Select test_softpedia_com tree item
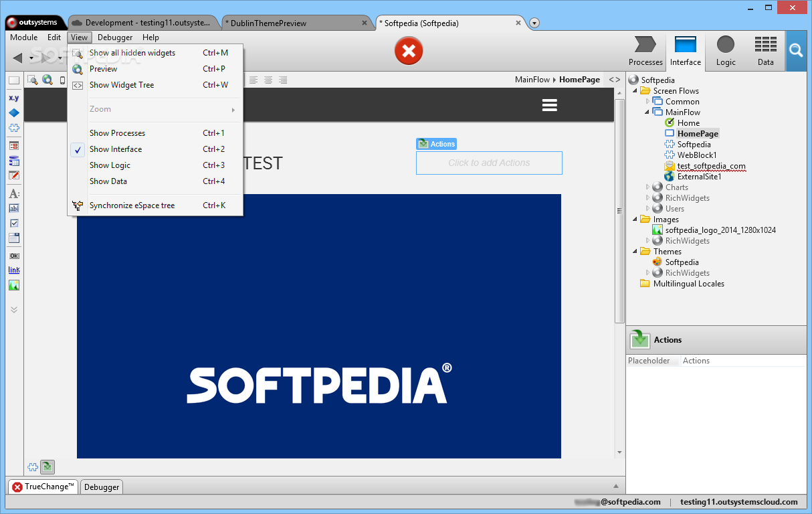Viewport: 812px width, 514px height. click(711, 166)
